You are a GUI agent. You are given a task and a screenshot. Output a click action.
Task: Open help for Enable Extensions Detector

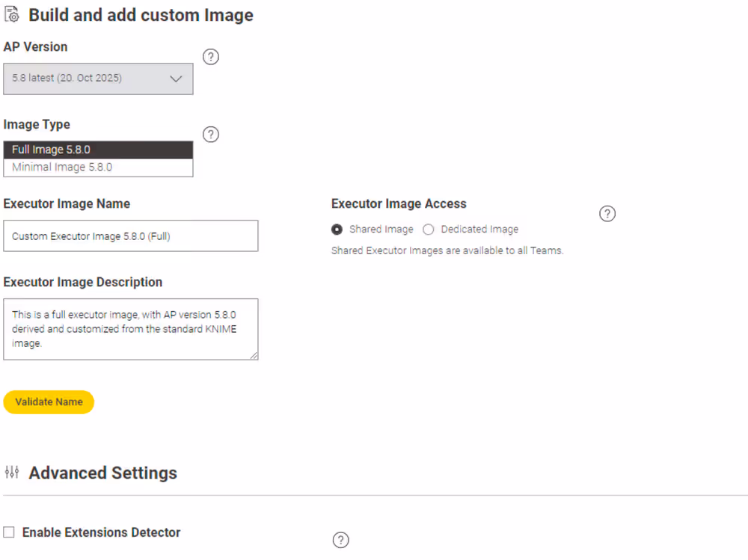click(x=340, y=539)
